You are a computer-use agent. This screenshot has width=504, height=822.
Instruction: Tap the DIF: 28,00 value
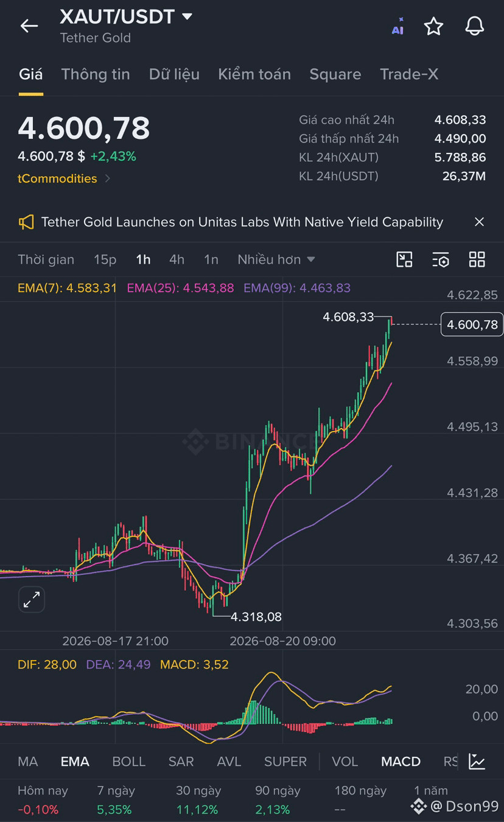click(47, 664)
